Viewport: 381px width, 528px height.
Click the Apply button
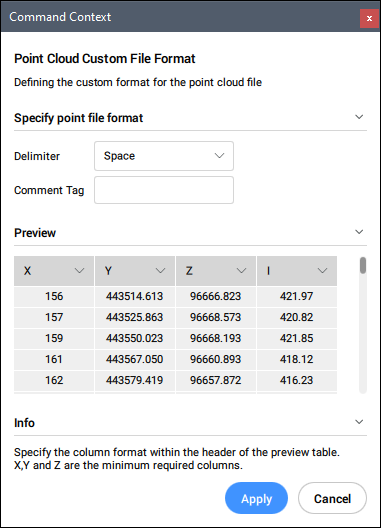[256, 498]
